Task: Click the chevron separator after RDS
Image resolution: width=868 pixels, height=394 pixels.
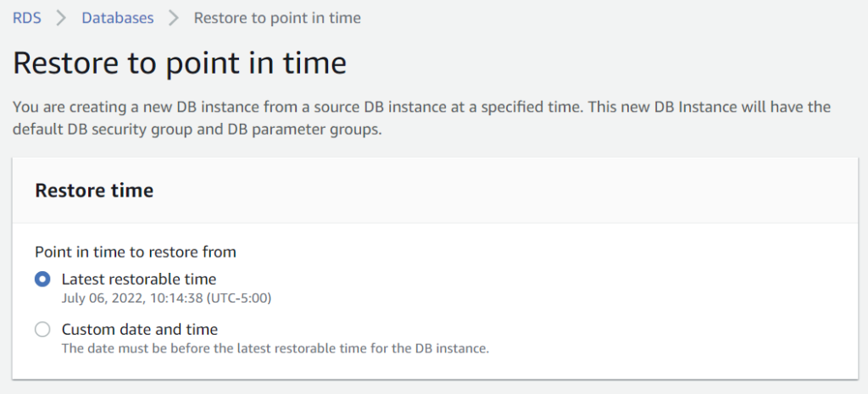Action: (x=61, y=18)
